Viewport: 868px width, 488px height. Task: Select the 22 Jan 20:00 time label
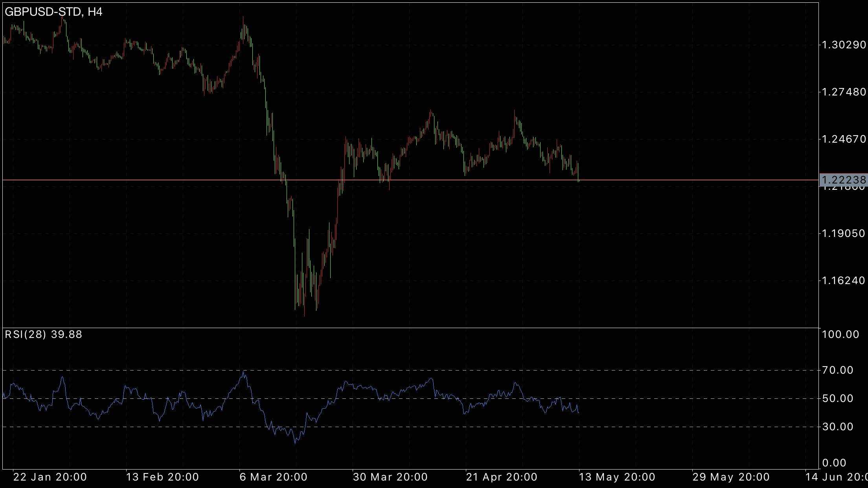click(x=50, y=477)
